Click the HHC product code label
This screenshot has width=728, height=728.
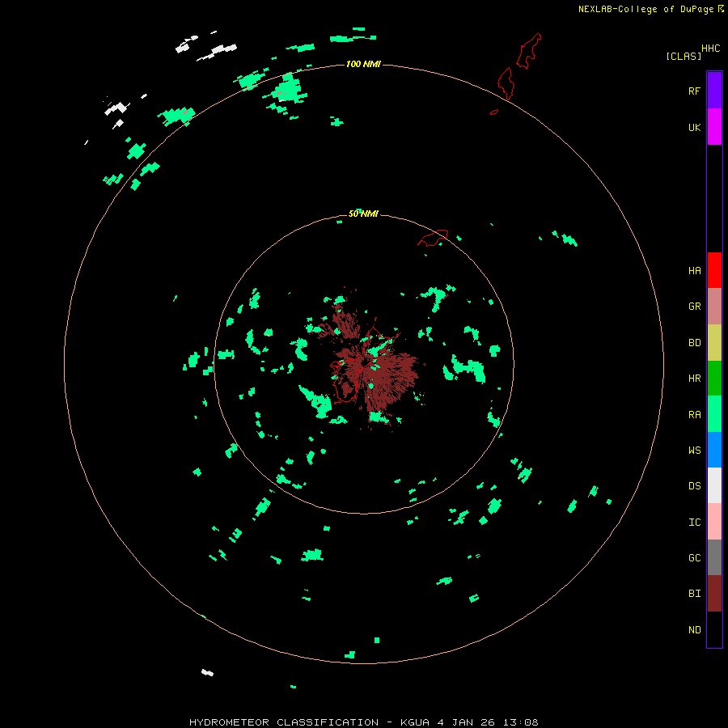tap(710, 49)
